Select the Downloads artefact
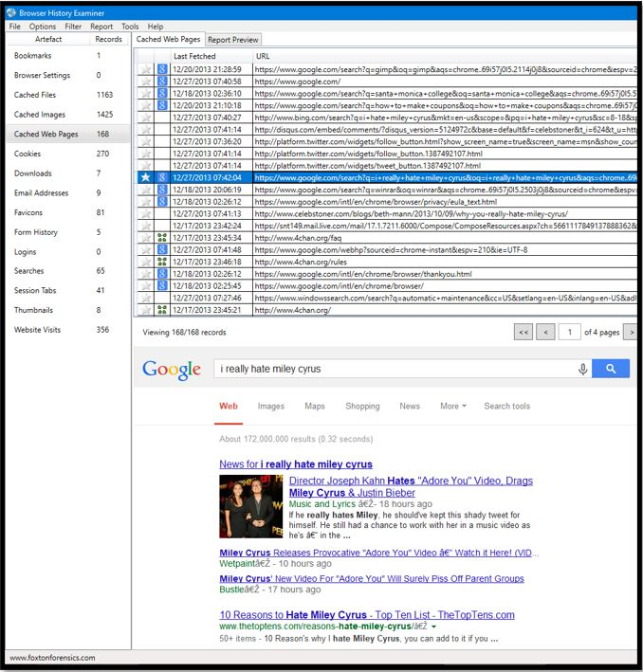 67,173
